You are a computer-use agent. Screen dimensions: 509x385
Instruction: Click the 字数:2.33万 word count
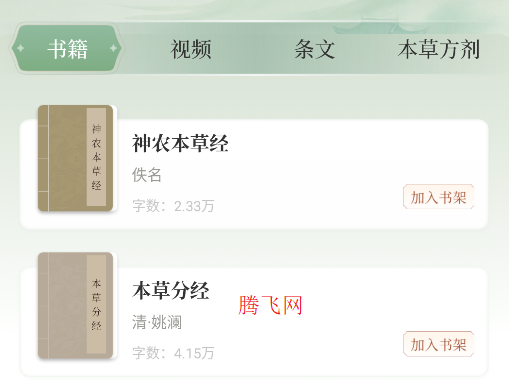[x=173, y=206]
